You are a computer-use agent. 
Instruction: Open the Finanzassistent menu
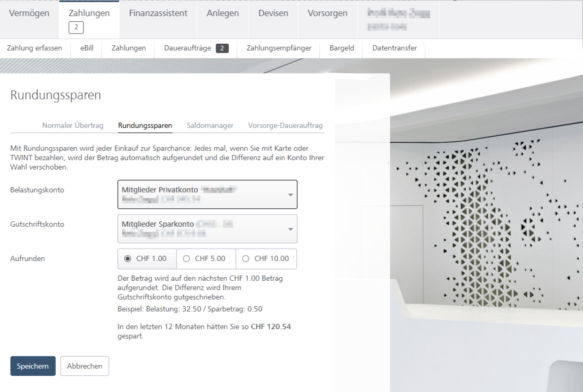[158, 13]
